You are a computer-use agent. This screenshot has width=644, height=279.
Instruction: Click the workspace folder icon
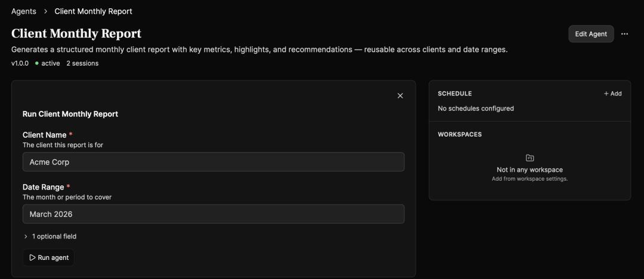tap(530, 158)
